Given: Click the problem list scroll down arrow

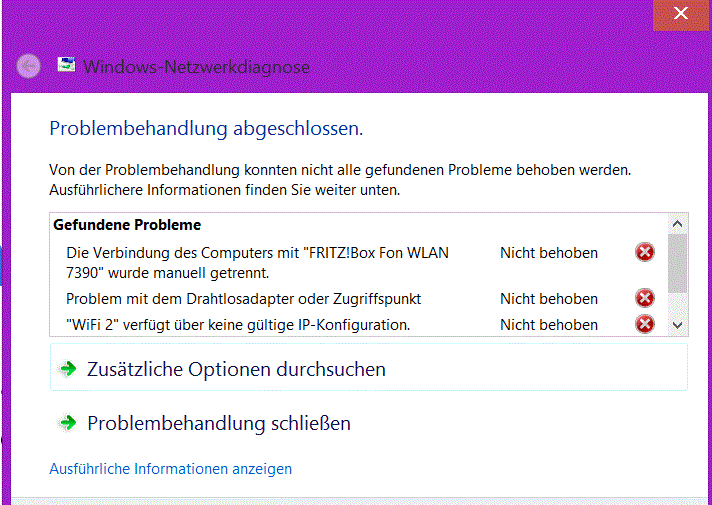Looking at the screenshot, I should [678, 325].
